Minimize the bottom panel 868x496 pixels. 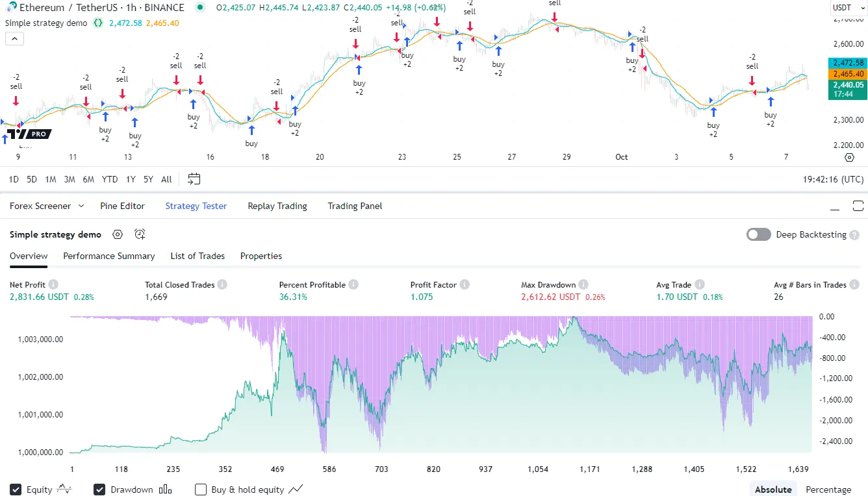point(835,206)
